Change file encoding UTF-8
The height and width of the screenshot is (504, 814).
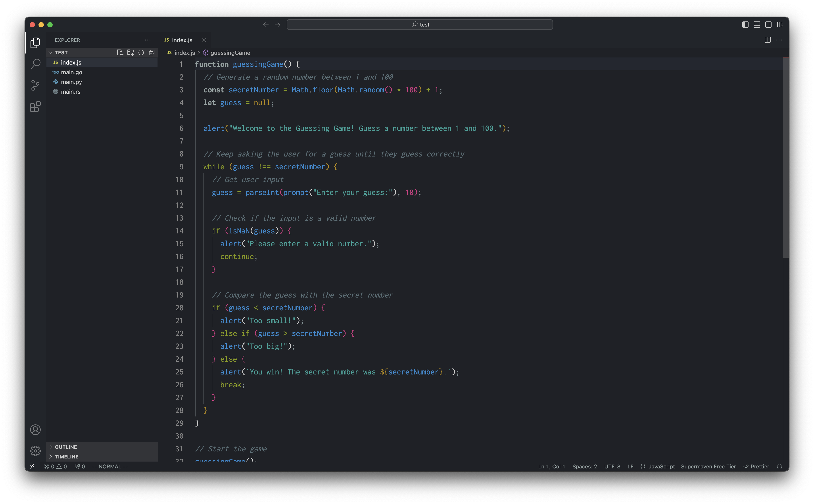612,466
